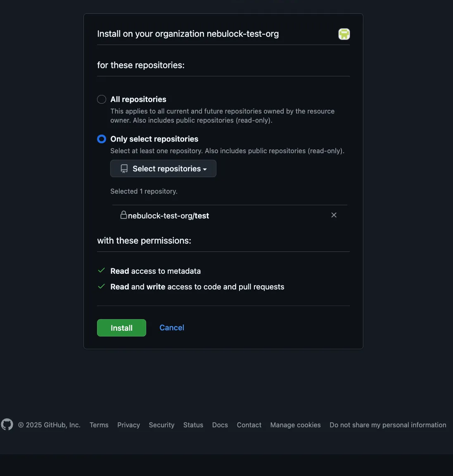Select the All repositories radio option
Image resolution: width=453 pixels, height=476 pixels.
(x=102, y=99)
